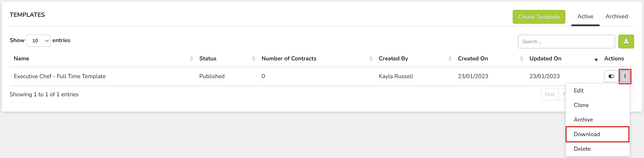
Task: Expand the show entries dropdown
Action: [x=38, y=41]
